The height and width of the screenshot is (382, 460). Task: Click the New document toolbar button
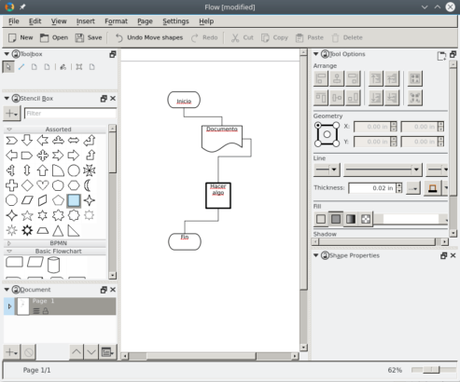20,38
